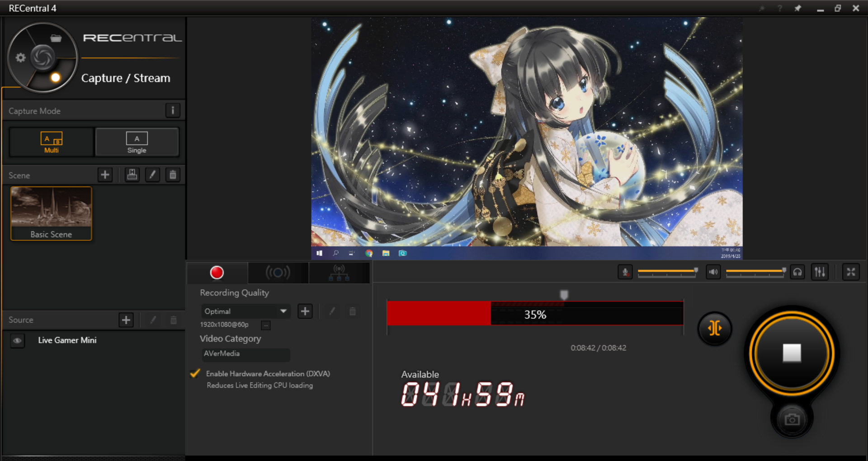Select the Basic Scene thumbnail

coord(51,213)
